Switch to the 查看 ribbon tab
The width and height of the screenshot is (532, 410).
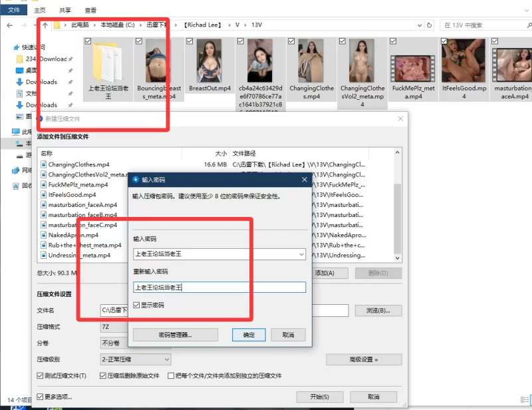click(90, 10)
